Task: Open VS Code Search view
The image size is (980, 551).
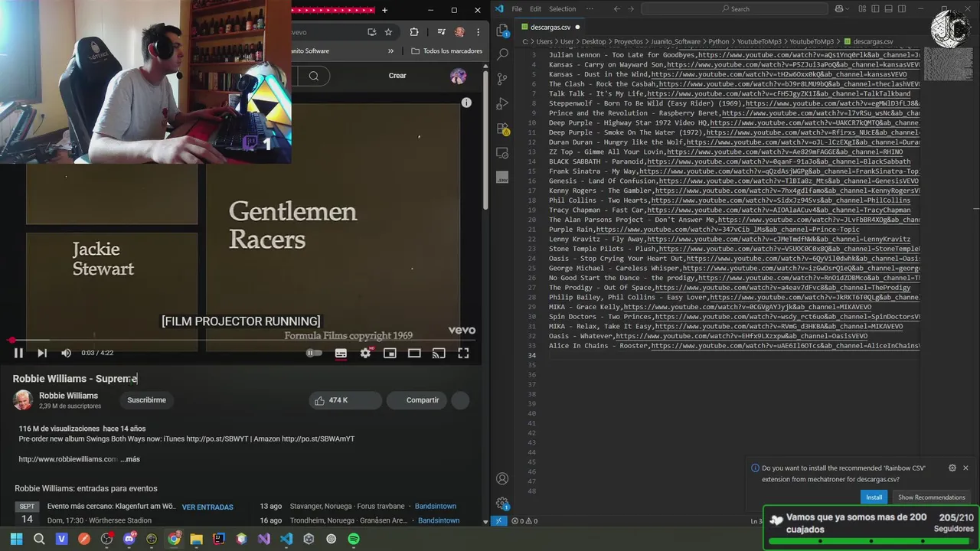Action: click(502, 54)
